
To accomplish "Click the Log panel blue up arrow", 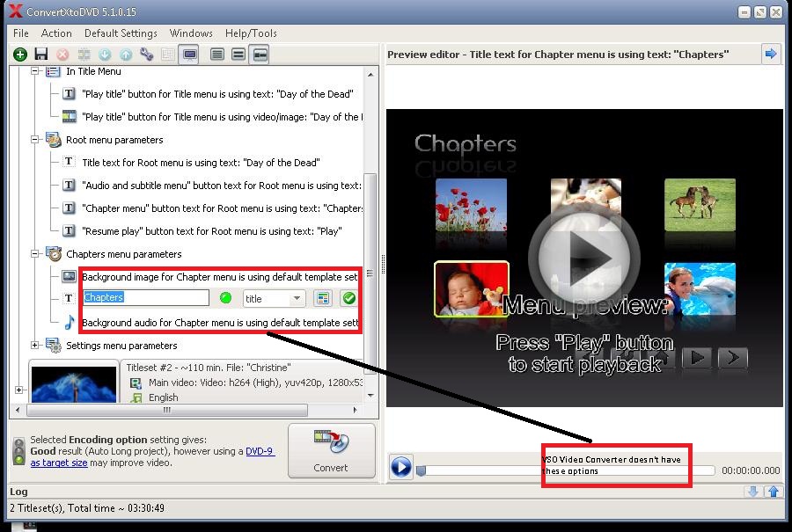I will click(x=773, y=492).
